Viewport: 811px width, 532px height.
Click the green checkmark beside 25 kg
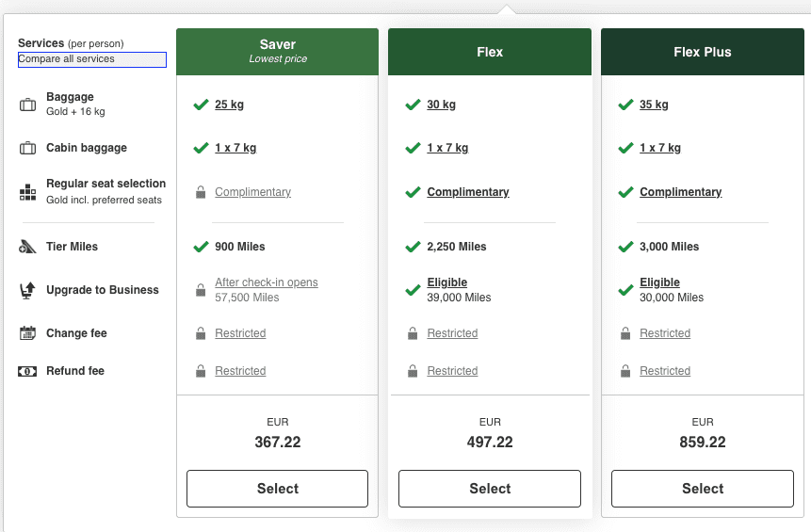[201, 105]
